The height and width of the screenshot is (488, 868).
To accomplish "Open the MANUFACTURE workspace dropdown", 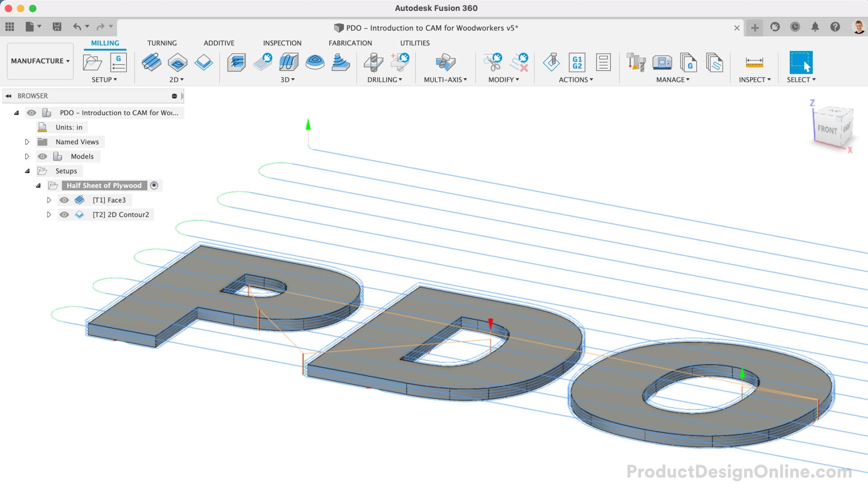I will (40, 61).
